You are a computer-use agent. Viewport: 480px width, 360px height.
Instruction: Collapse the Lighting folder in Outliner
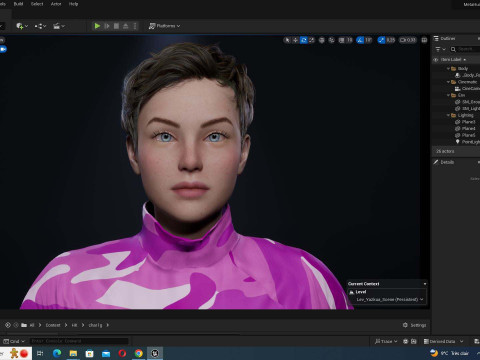[x=448, y=115]
